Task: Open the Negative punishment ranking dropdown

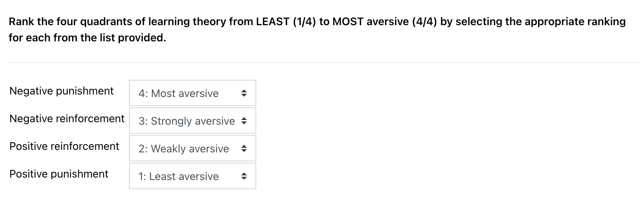Action: click(192, 93)
